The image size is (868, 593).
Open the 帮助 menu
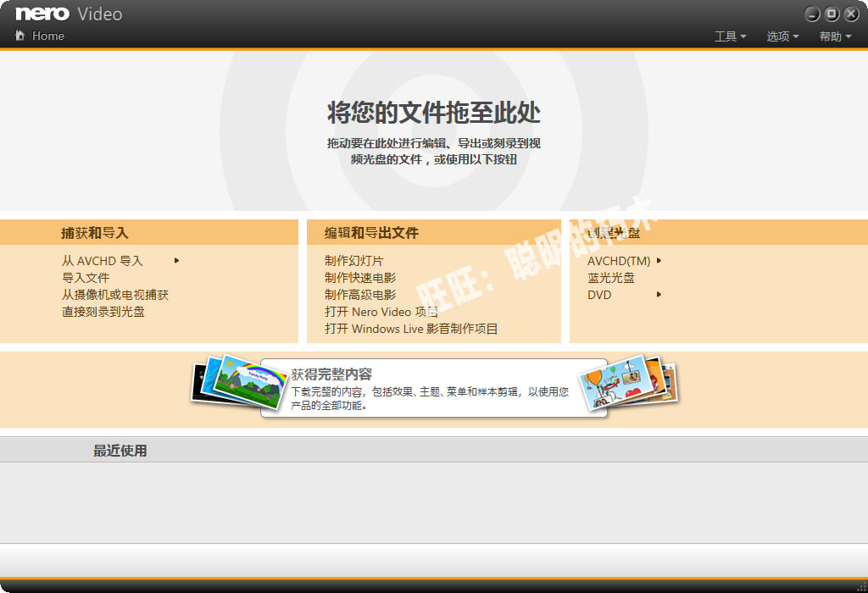point(835,36)
